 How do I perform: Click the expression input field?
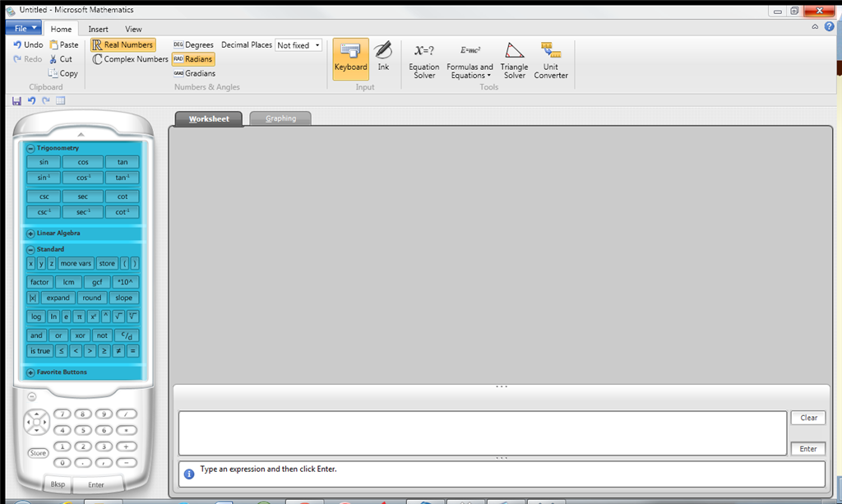click(483, 433)
